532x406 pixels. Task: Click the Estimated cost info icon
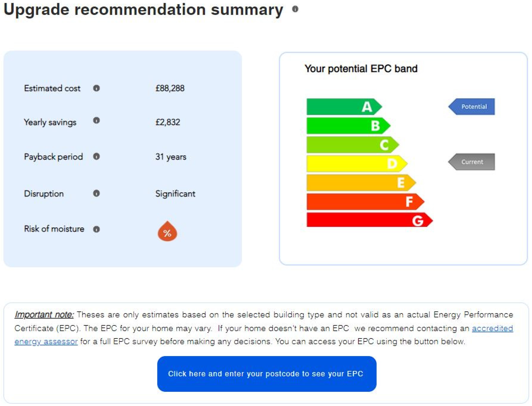coord(96,88)
